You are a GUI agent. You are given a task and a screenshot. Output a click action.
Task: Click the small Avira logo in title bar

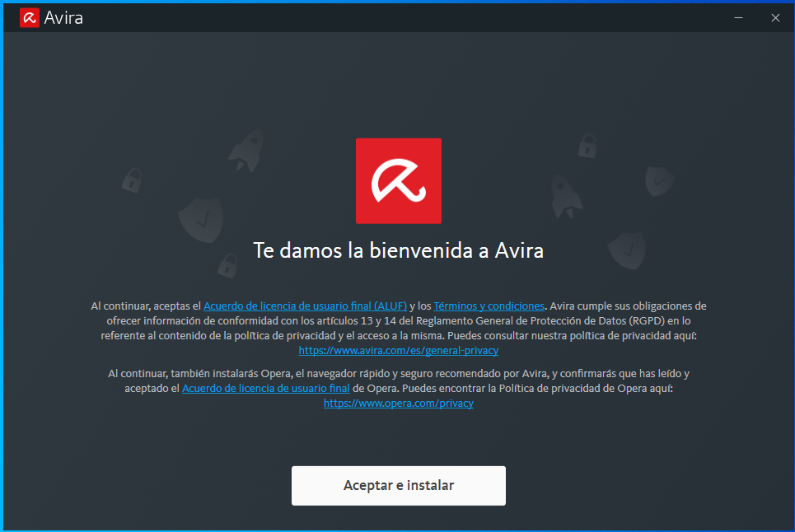pos(30,18)
